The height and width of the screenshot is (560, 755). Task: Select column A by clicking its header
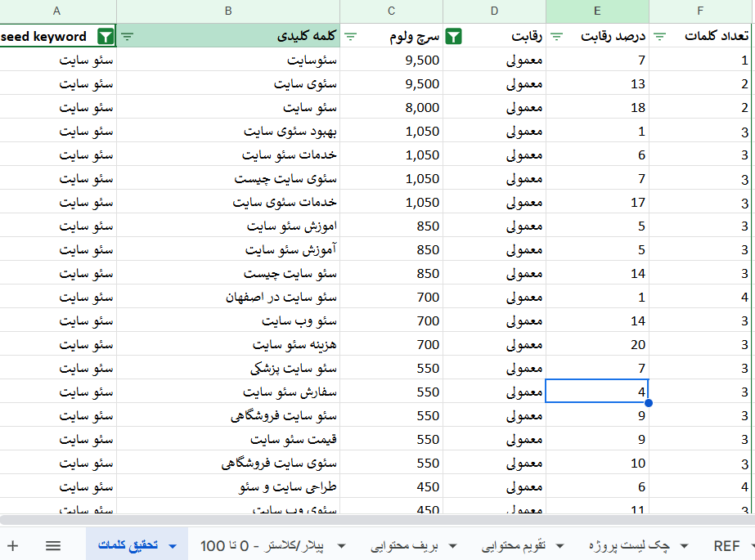(x=56, y=11)
